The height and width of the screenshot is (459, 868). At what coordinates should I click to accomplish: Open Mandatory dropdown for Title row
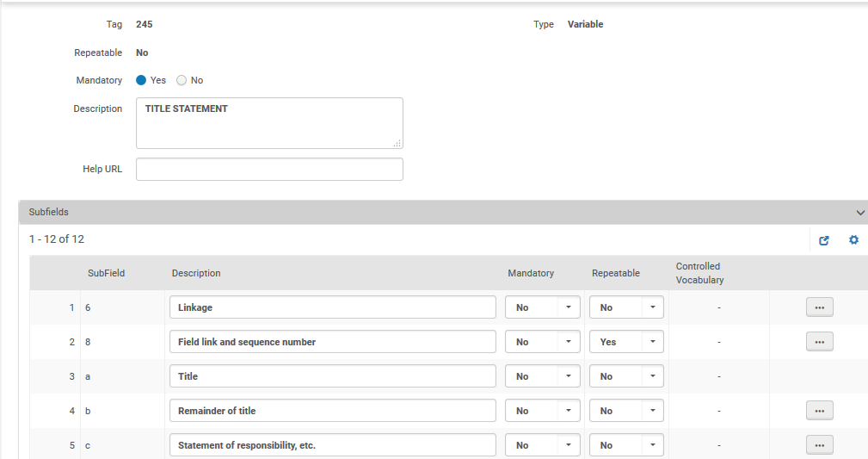click(542, 376)
